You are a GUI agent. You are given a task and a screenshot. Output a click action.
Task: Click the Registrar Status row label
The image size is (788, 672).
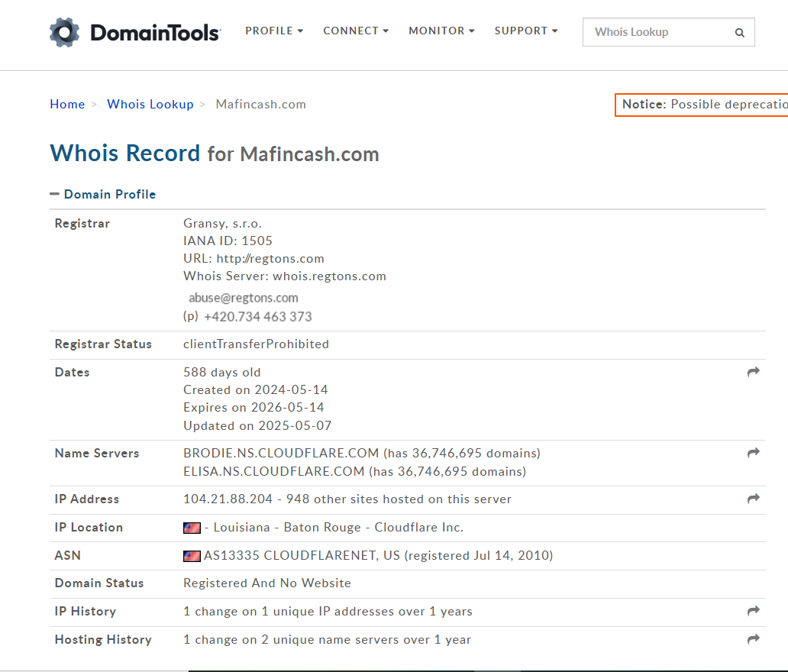(103, 344)
